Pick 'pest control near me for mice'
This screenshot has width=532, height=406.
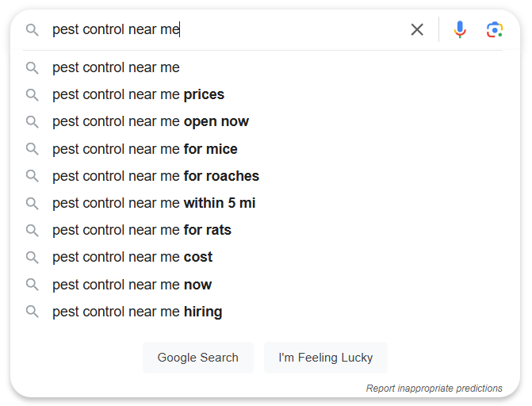[x=265, y=149]
